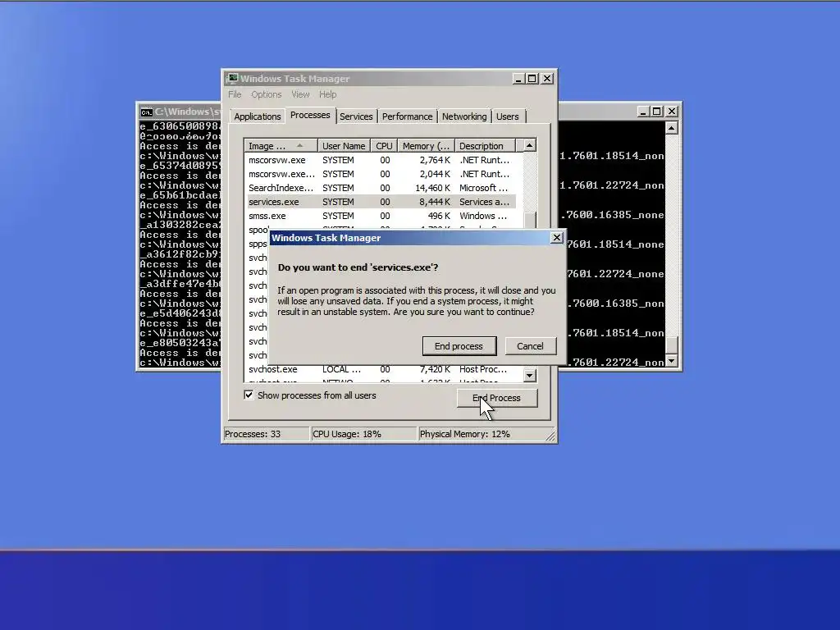840x630 pixels.
Task: Sort by User Name column header
Action: click(x=344, y=146)
